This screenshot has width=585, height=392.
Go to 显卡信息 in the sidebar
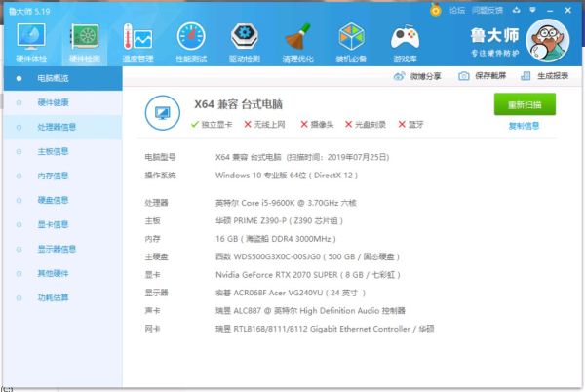tap(53, 224)
